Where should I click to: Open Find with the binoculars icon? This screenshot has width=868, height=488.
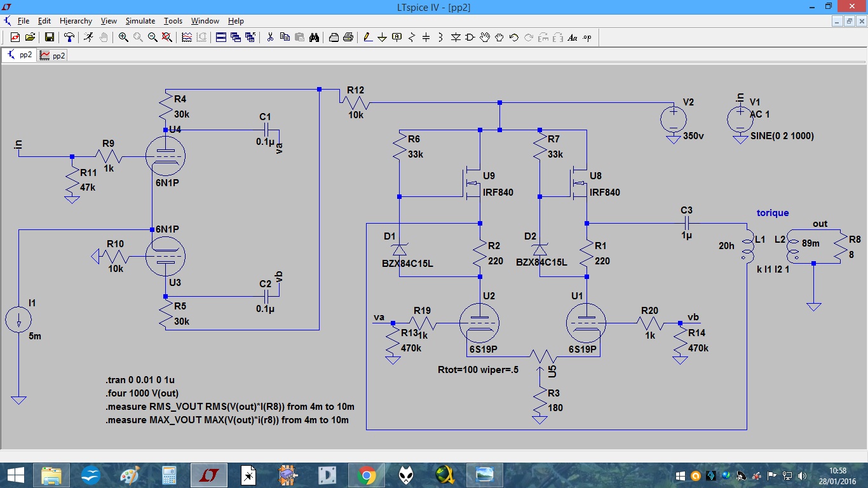pyautogui.click(x=314, y=37)
